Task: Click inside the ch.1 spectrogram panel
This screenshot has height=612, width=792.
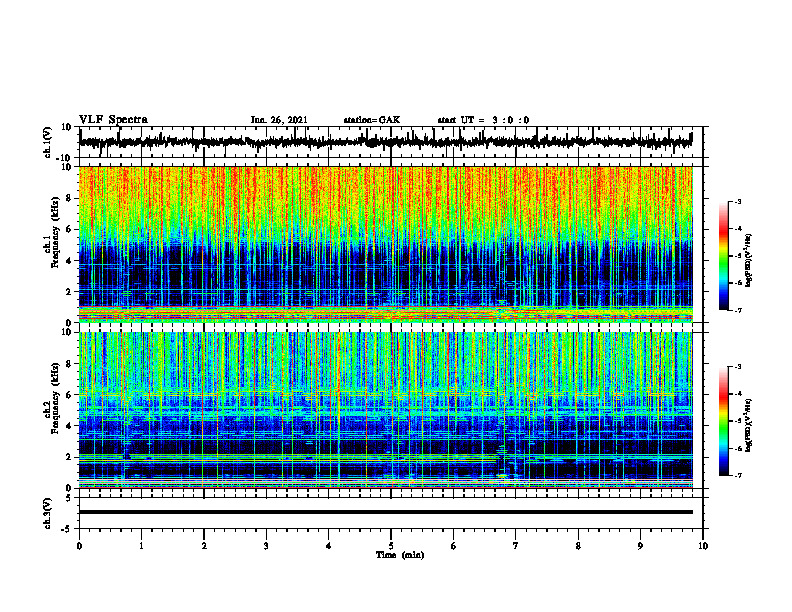Action: tap(386, 244)
